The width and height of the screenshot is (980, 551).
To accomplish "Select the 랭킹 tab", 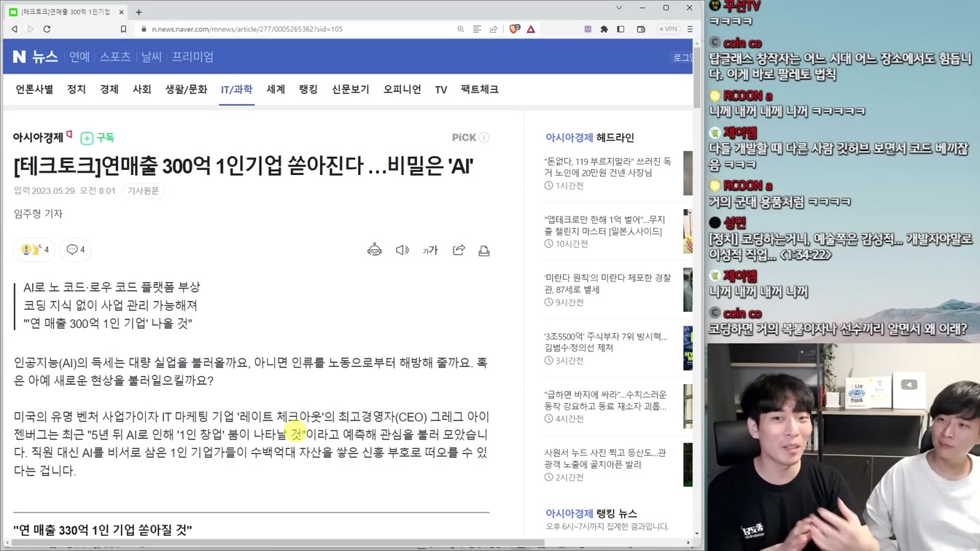I will click(308, 89).
